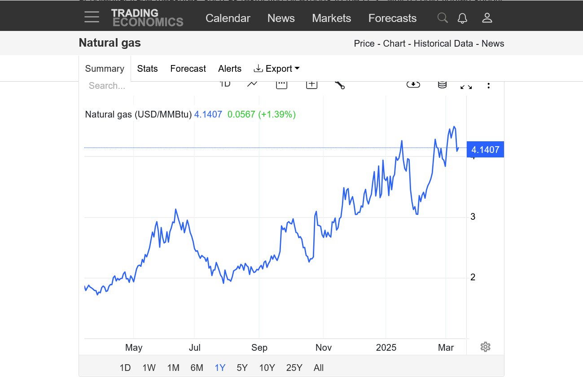
Task: Select the 5Y time range
Action: tap(242, 368)
